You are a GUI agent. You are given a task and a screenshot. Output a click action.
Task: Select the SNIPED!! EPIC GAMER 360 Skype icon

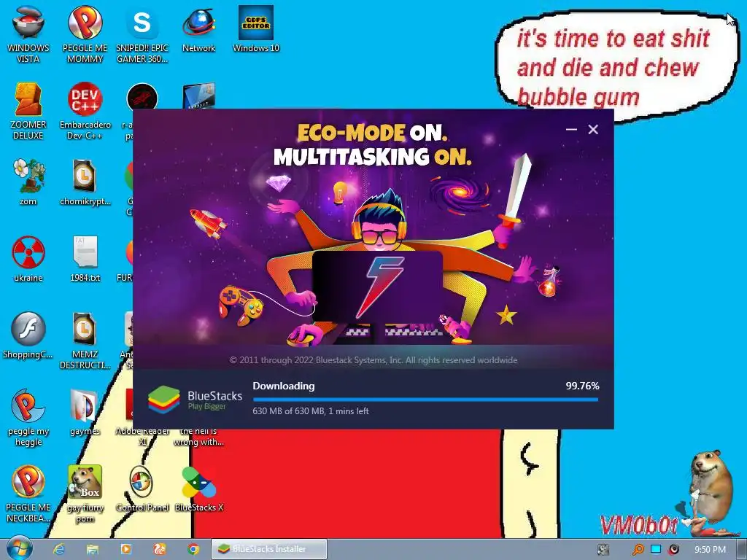tap(142, 34)
